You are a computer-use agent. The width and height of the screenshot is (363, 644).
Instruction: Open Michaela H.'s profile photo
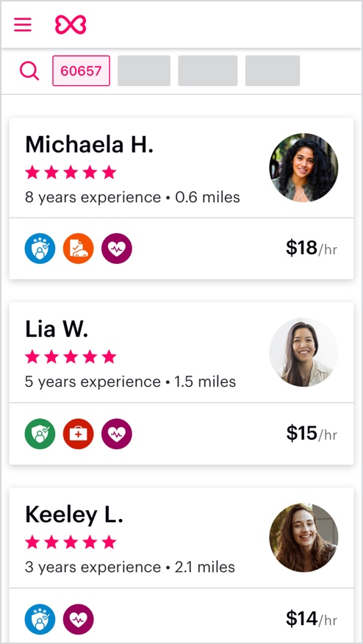304,168
